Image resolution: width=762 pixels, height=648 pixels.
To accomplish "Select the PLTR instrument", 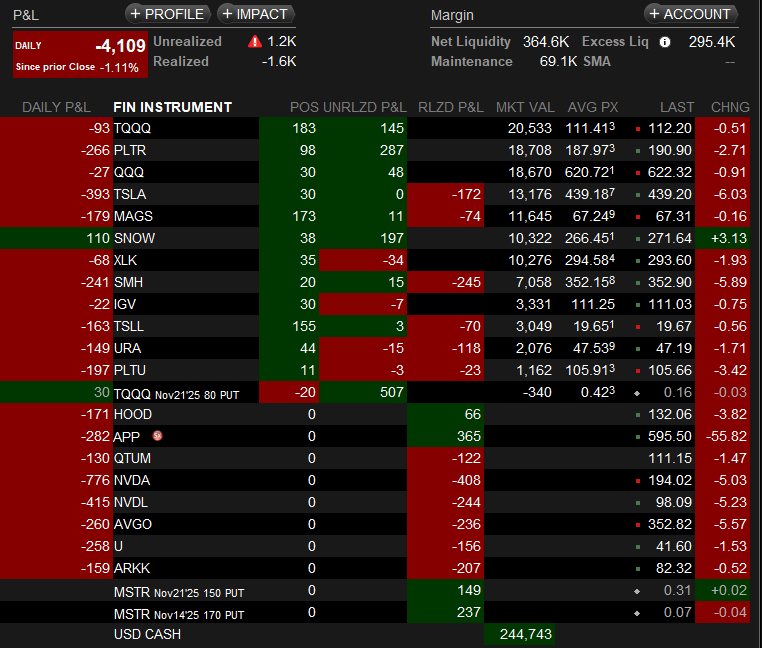I will coord(130,150).
